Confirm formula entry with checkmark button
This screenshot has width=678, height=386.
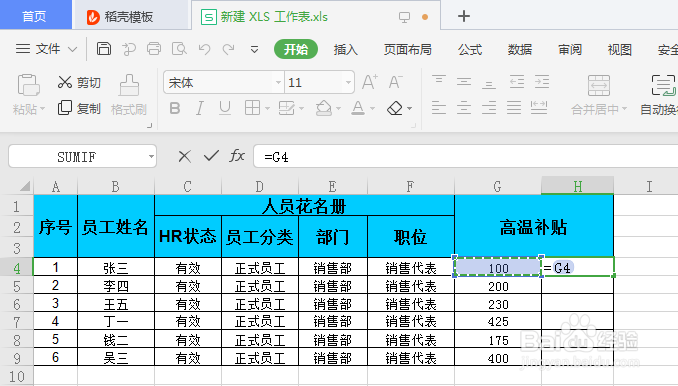coord(211,156)
